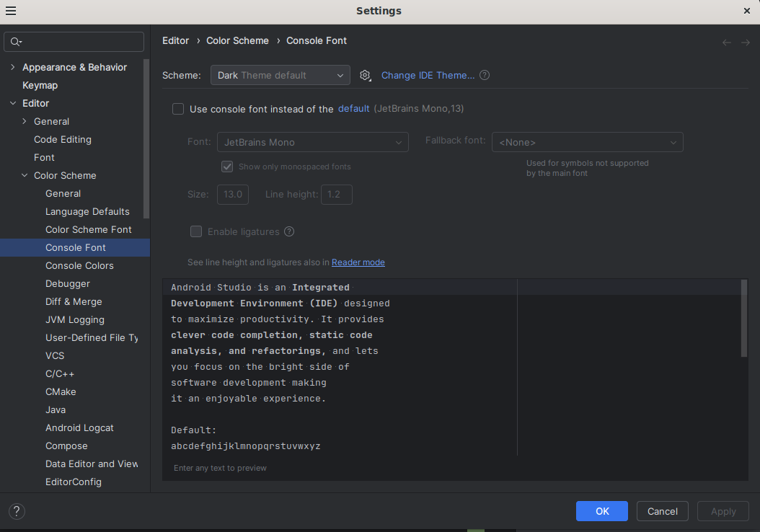The height and width of the screenshot is (532, 760).
Task: Click the ligatures help question mark icon
Action: pyautogui.click(x=289, y=231)
